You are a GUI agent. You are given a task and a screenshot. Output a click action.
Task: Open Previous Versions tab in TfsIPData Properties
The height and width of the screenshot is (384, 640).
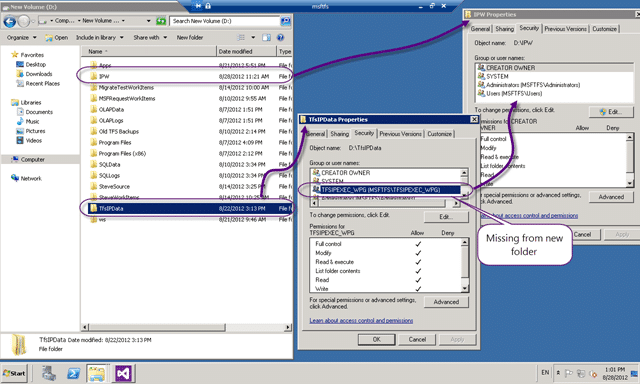tap(400, 134)
